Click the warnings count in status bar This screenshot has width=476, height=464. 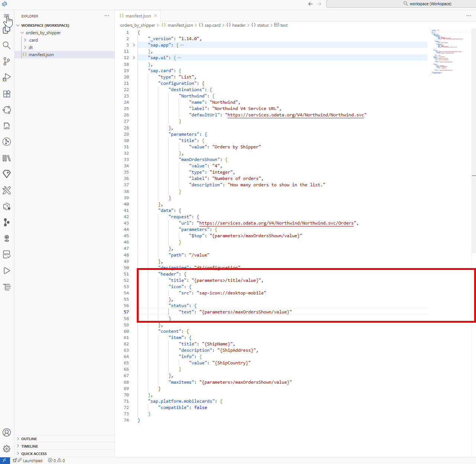pos(61,461)
